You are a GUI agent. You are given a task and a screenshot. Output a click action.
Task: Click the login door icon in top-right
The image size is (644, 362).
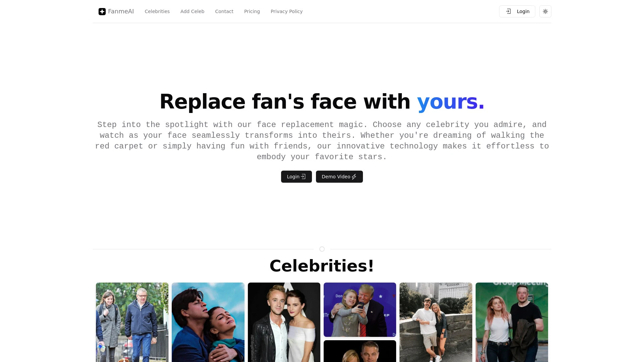tap(508, 11)
